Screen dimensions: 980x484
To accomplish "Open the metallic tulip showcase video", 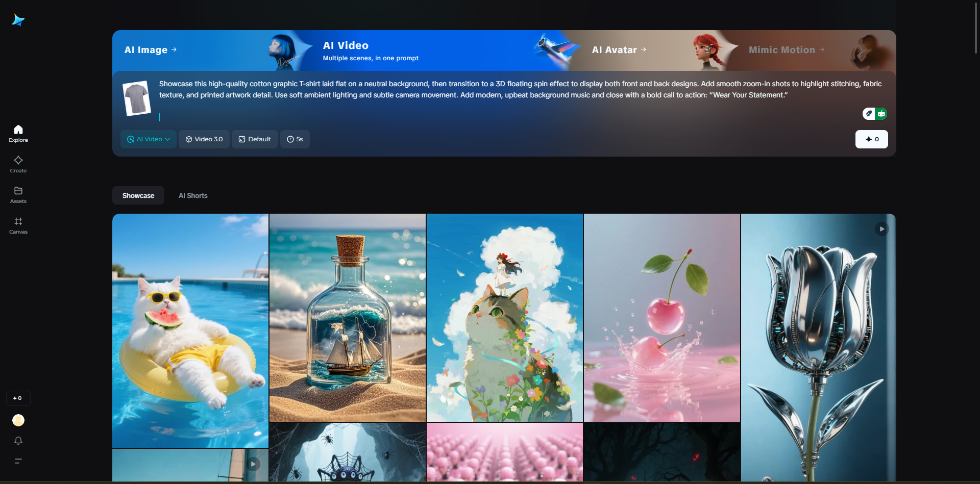I will coord(819,347).
